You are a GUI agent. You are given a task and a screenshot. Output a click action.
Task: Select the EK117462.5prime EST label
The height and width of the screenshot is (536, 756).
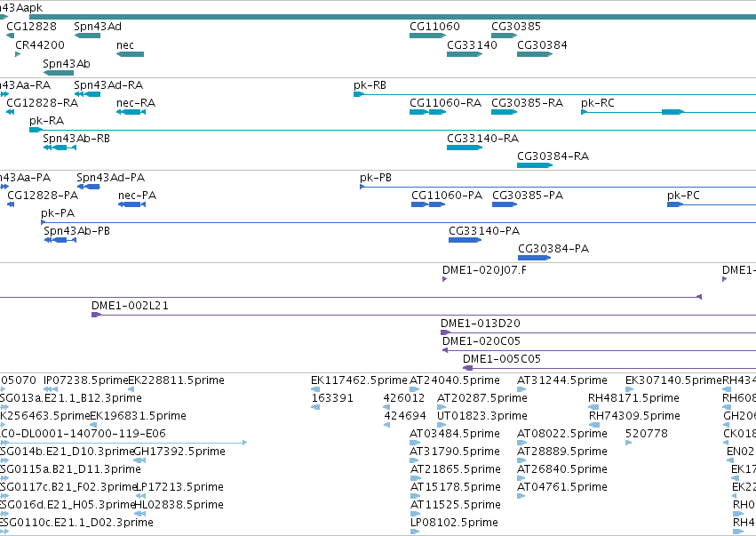click(x=359, y=380)
